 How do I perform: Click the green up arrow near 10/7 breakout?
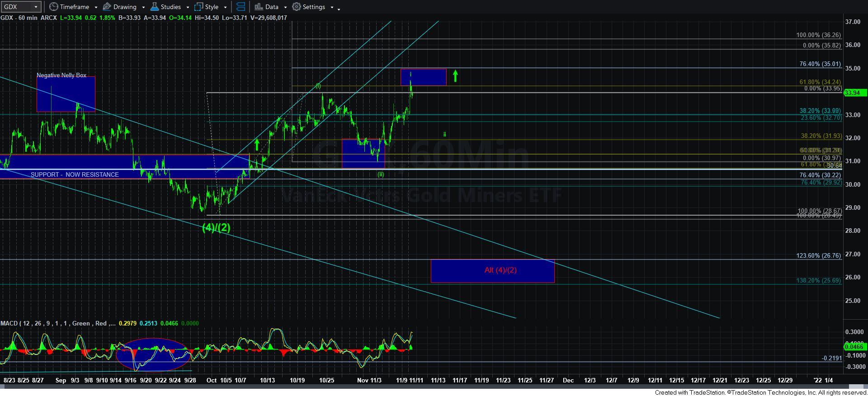pyautogui.click(x=257, y=145)
